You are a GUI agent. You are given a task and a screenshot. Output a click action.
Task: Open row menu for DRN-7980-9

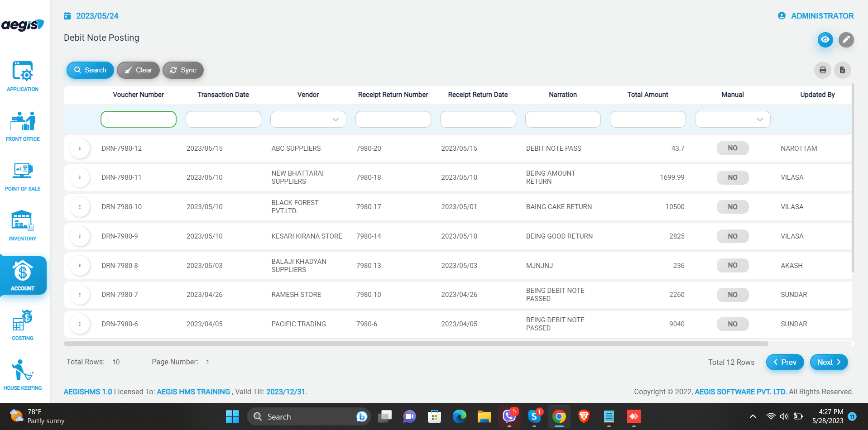pyautogui.click(x=80, y=236)
